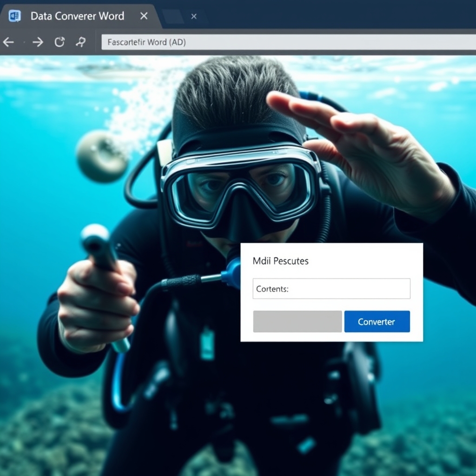Viewport: 476px width, 476px height.
Task: Close the second browser tab
Action: coord(194,16)
